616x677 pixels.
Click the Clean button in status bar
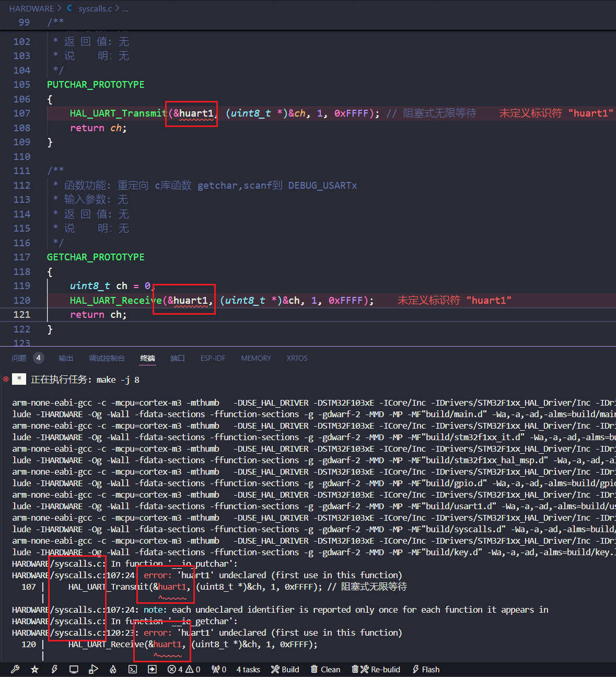click(x=326, y=669)
